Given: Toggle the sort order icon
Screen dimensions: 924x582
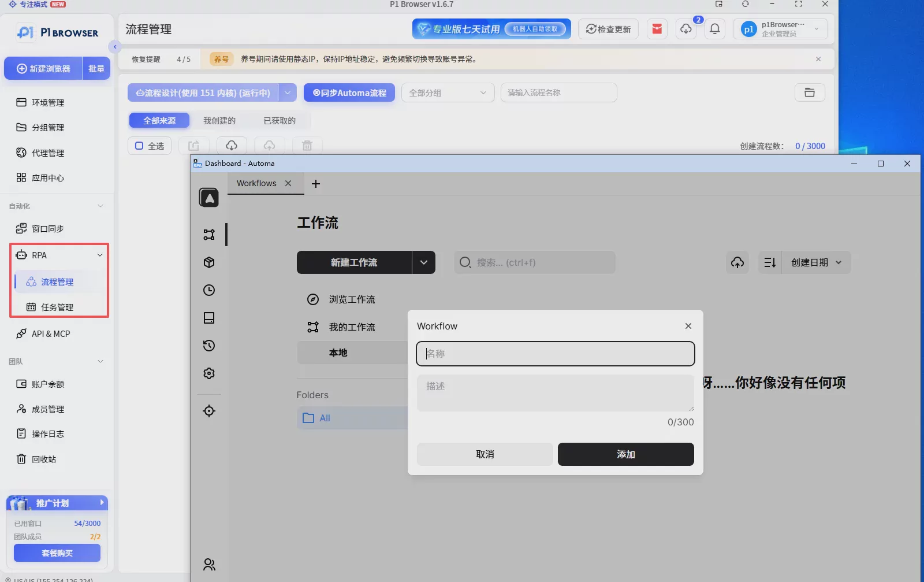Looking at the screenshot, I should tap(770, 262).
